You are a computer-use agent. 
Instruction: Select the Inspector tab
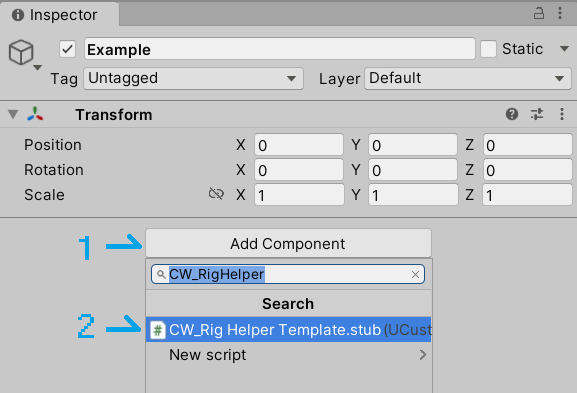(x=60, y=15)
